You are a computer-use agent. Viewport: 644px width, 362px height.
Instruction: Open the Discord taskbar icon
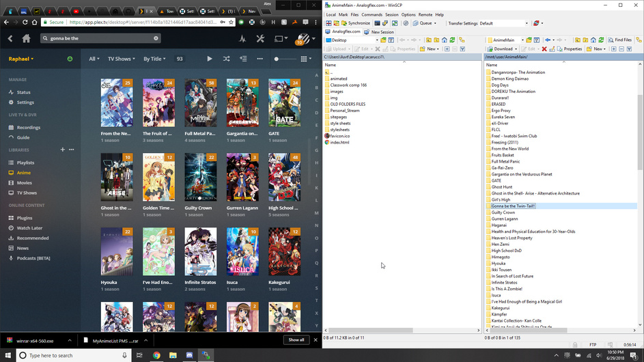pos(189,355)
